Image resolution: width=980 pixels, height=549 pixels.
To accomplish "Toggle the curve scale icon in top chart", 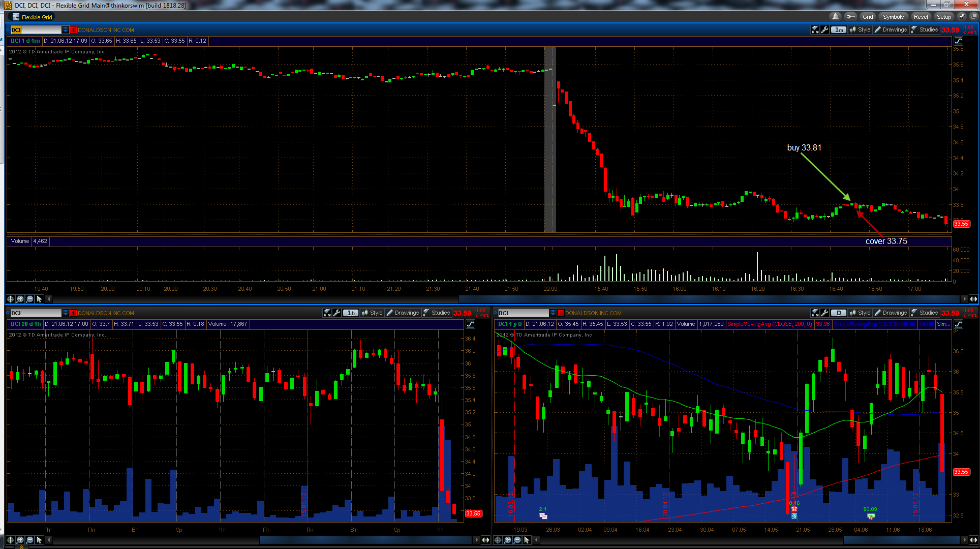I will pyautogui.click(x=958, y=41).
